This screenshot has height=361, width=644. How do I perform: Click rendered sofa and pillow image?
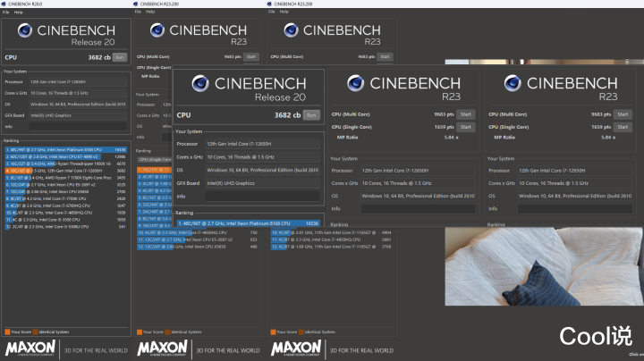[x=544, y=266]
